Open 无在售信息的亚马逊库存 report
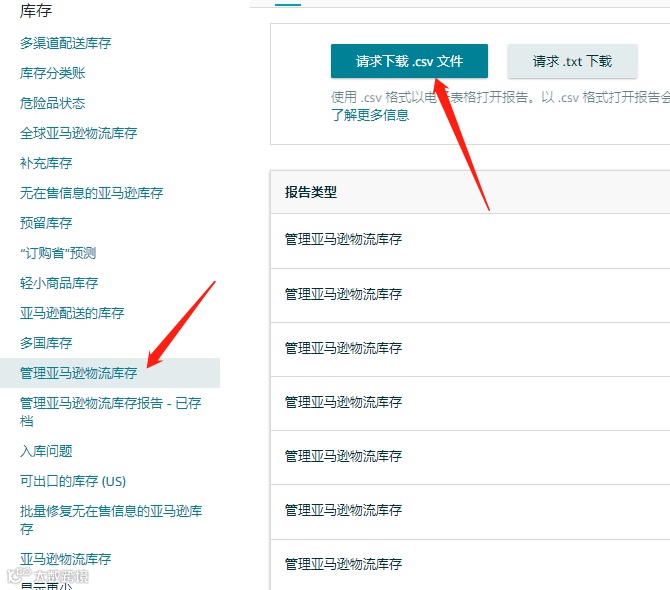Image resolution: width=670 pixels, height=590 pixels. tap(91, 193)
